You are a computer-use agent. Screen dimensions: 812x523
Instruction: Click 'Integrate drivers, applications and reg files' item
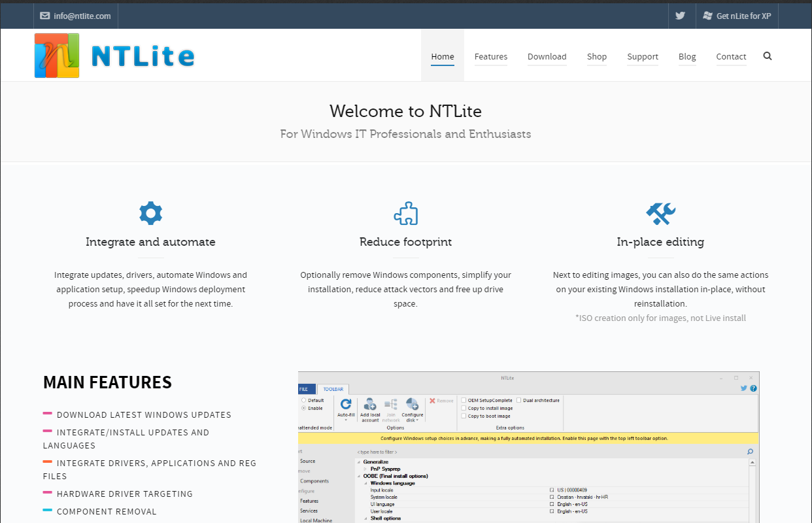pos(150,469)
